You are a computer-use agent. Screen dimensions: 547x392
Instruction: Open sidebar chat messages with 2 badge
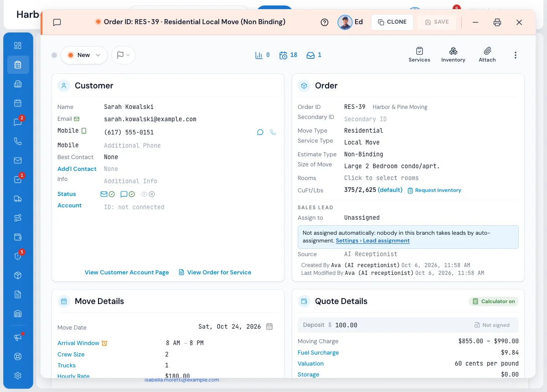point(18,122)
